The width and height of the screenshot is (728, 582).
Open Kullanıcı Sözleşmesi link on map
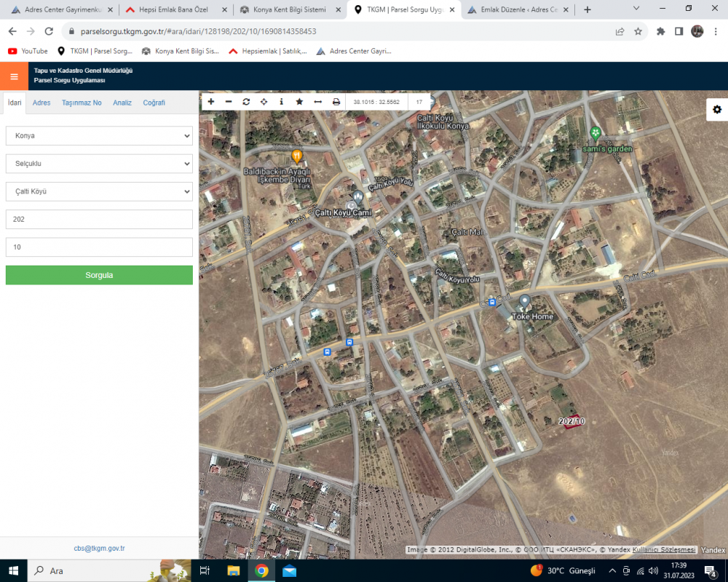pos(664,549)
